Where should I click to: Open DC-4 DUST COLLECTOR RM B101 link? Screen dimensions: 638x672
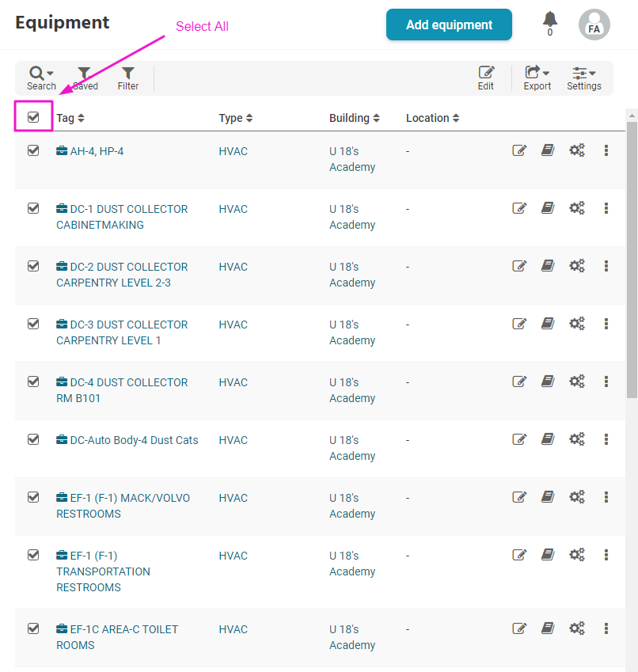122,390
